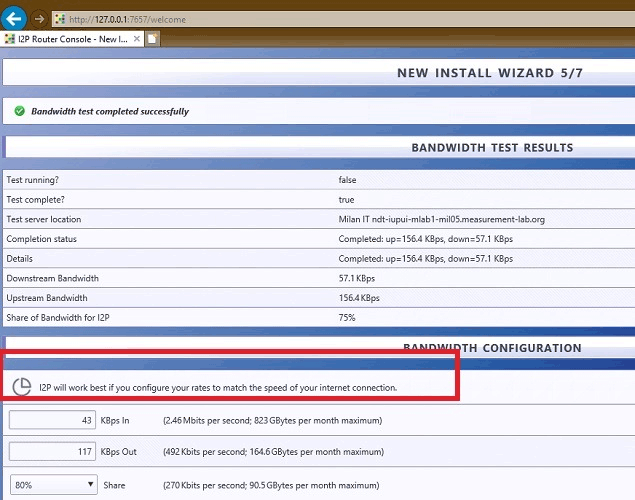Click the Details row completed value
This screenshot has width=635, height=500.
pos(426,259)
